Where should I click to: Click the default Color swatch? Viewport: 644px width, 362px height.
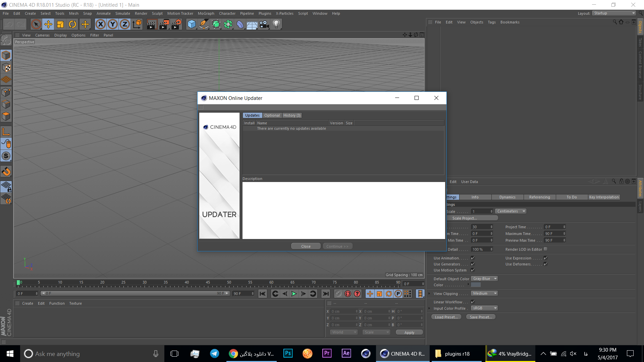pos(476,285)
